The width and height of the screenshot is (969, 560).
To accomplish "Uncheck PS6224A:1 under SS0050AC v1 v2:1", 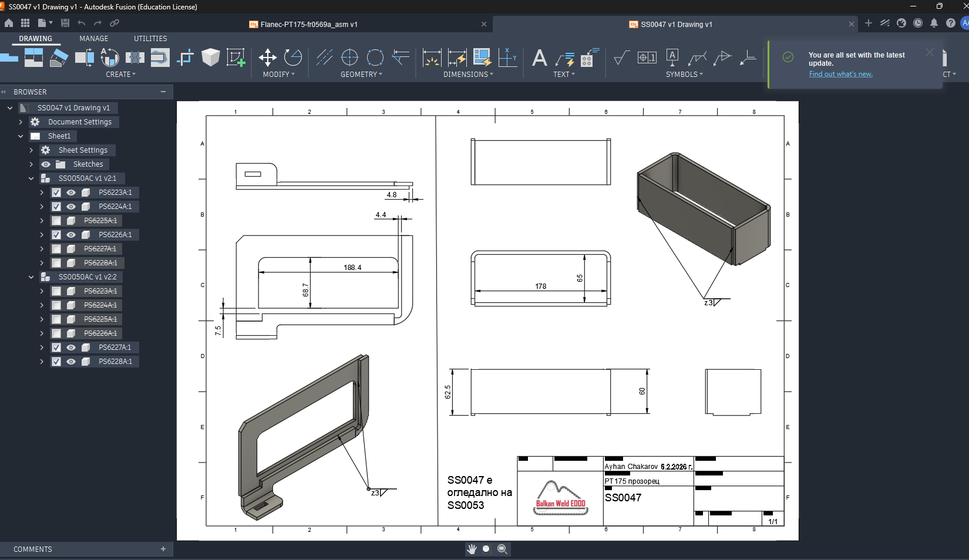I will tap(56, 207).
